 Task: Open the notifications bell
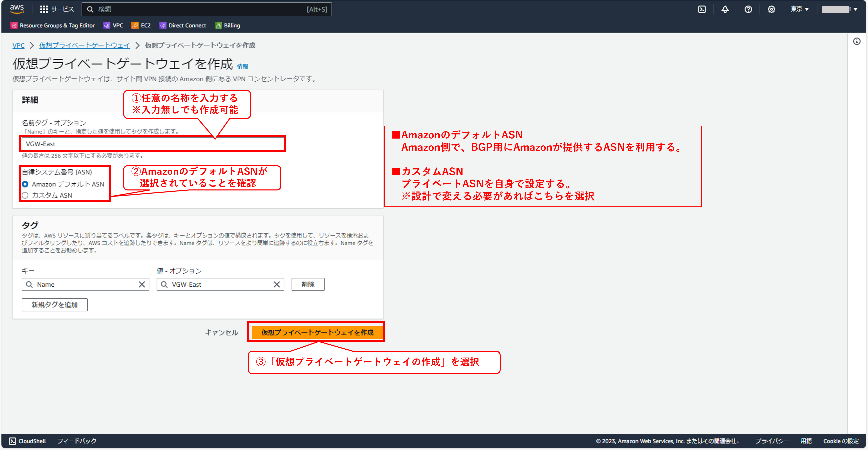pyautogui.click(x=725, y=9)
